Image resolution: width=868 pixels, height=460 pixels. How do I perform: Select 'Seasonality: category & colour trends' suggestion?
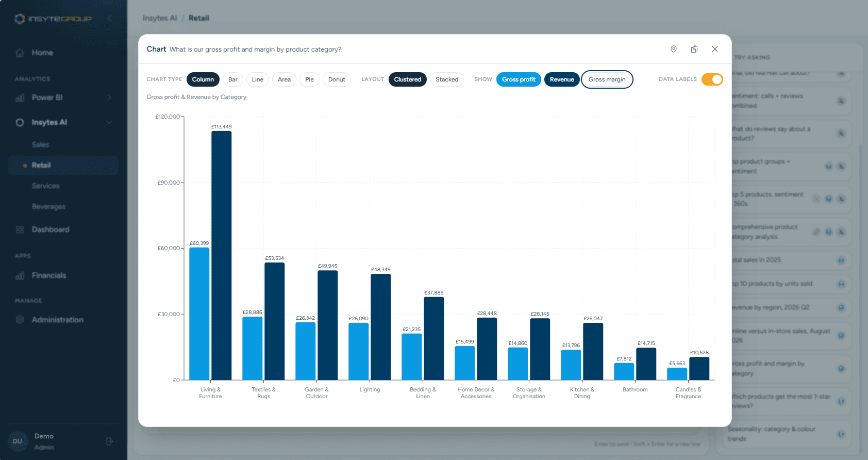(x=787, y=434)
